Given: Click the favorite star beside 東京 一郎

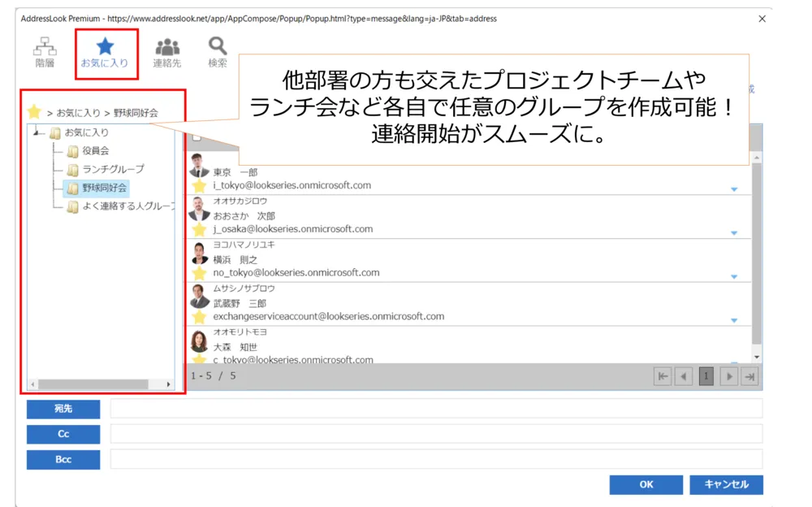Looking at the screenshot, I should point(199,186).
